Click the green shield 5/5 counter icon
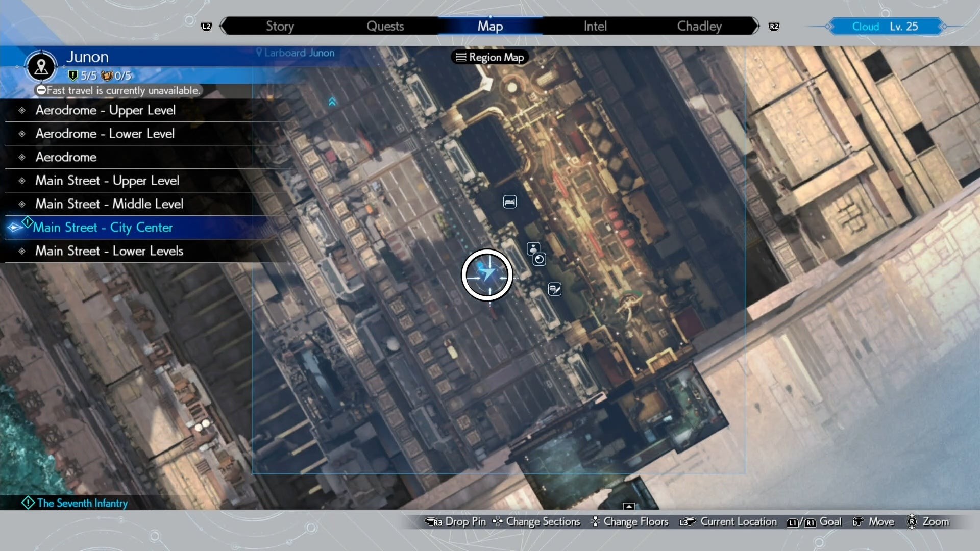 (x=72, y=76)
